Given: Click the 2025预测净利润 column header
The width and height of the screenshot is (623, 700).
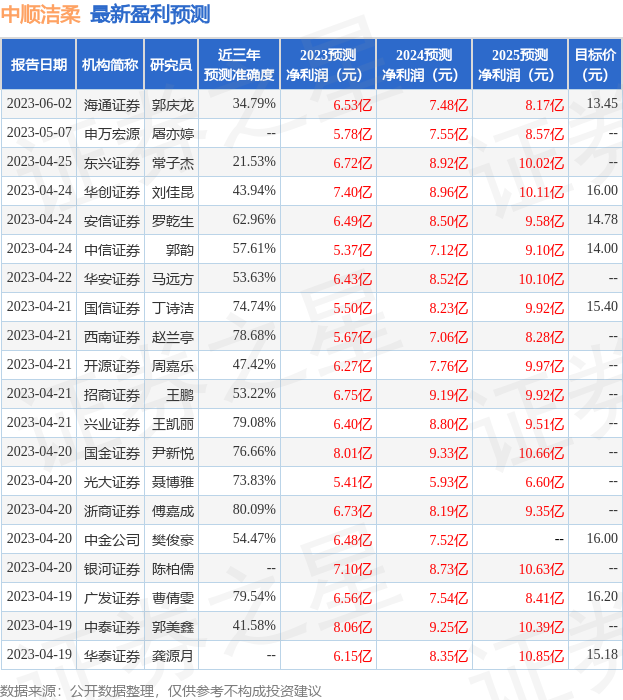Looking at the screenshot, I should [x=520, y=65].
